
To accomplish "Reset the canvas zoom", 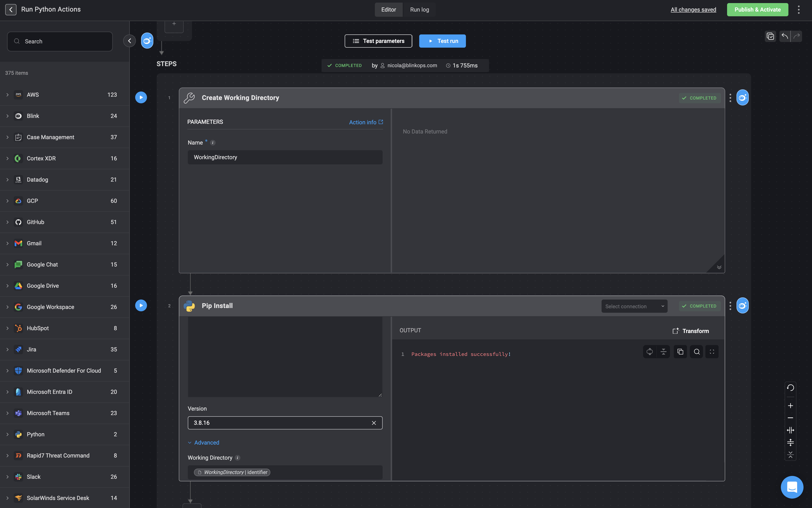I will point(790,388).
